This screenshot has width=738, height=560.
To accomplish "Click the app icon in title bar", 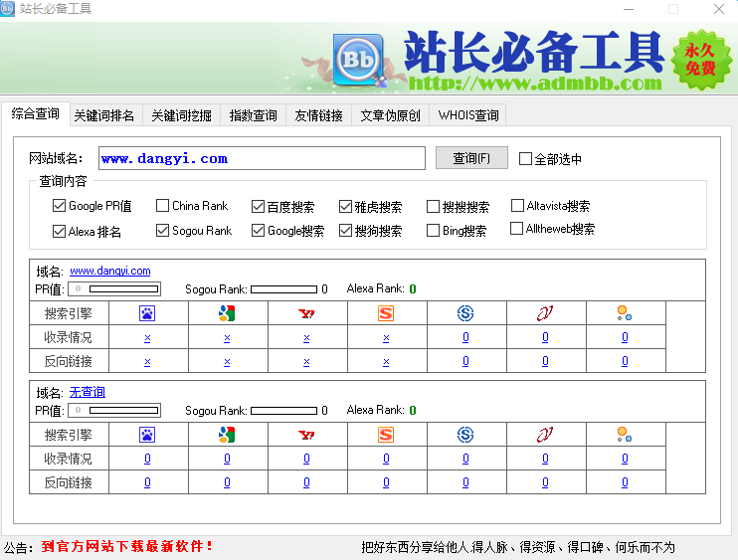I will click(x=8, y=9).
